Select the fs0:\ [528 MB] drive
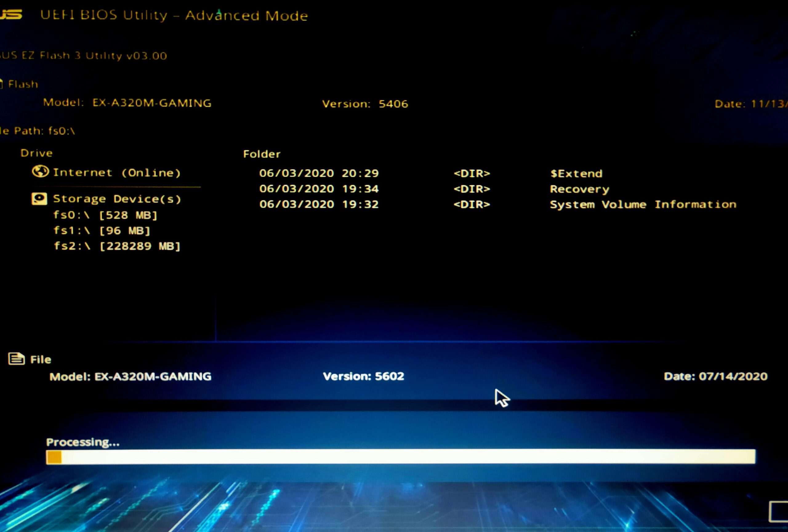This screenshot has width=788, height=532. coord(106,215)
